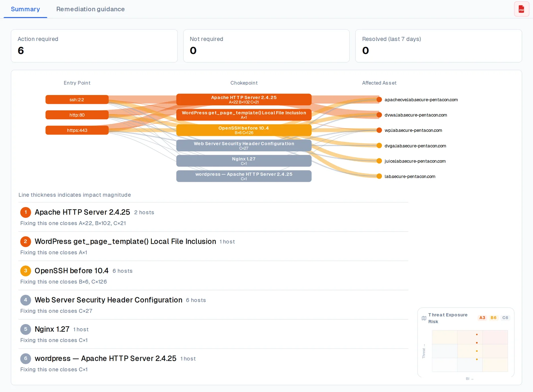The width and height of the screenshot is (533, 392).
Task: Click the Action required 6 card
Action: pyautogui.click(x=94, y=46)
